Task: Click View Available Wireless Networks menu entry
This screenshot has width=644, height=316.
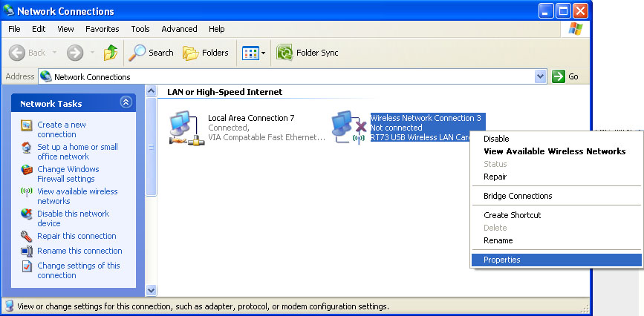Action: click(554, 151)
